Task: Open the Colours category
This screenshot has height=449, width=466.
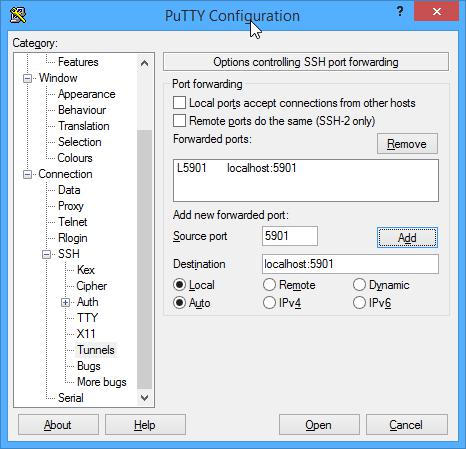Action: 75,158
